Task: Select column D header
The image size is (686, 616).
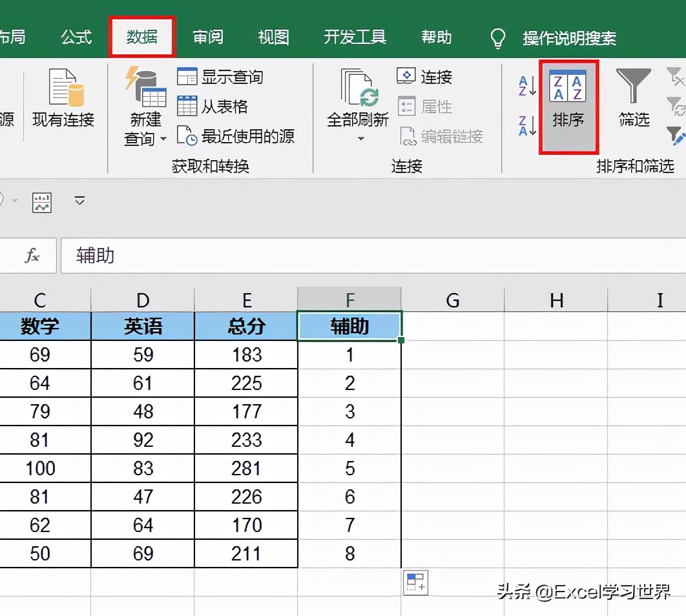Action: pos(143,300)
